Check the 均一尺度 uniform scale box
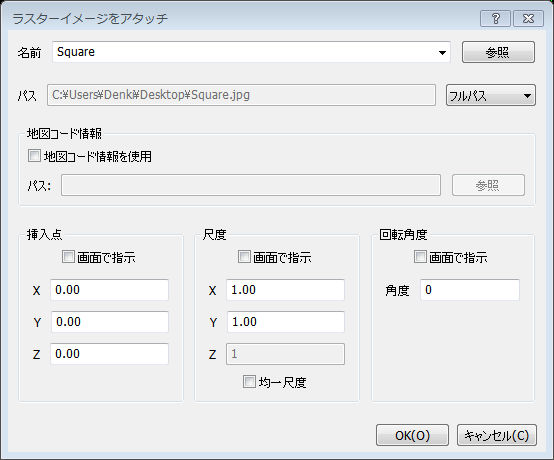The height and width of the screenshot is (460, 554). click(x=249, y=382)
